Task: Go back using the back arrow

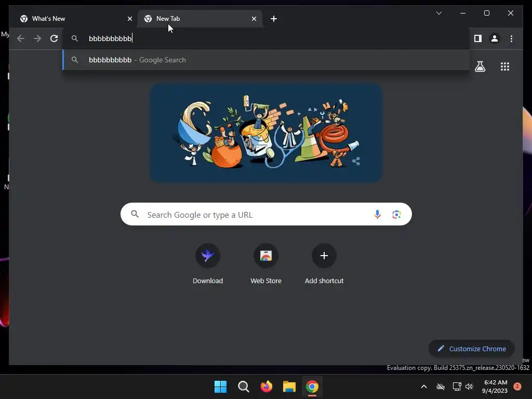Action: coord(21,38)
